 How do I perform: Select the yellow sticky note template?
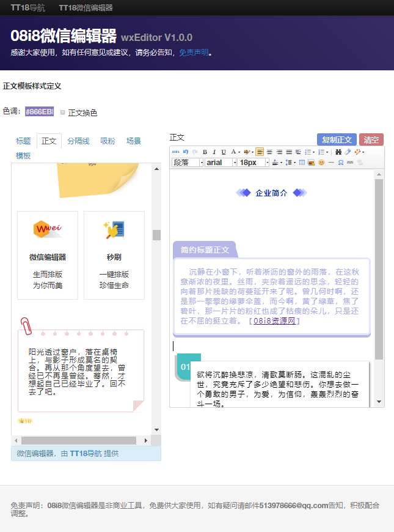coord(99,180)
